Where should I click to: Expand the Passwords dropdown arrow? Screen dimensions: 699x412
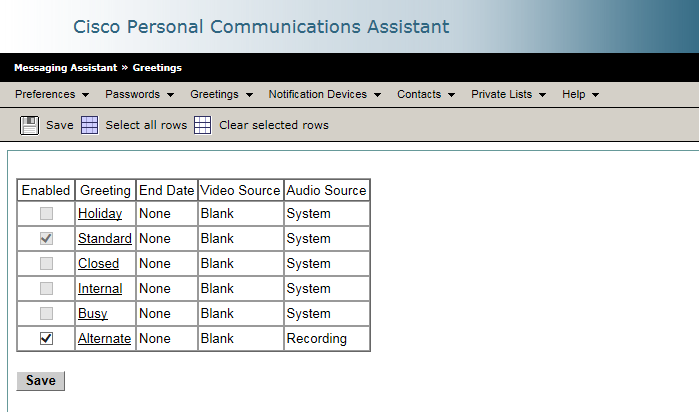170,95
